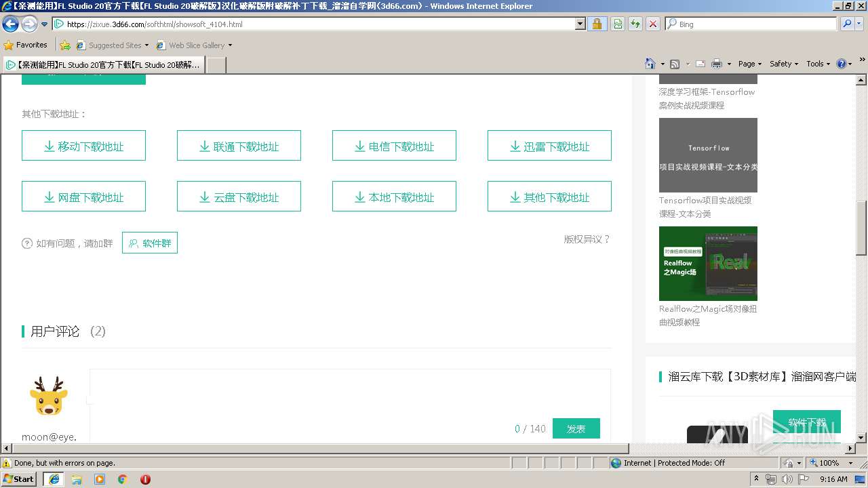
Task: Go back with browser Back arrow
Action: click(x=10, y=24)
